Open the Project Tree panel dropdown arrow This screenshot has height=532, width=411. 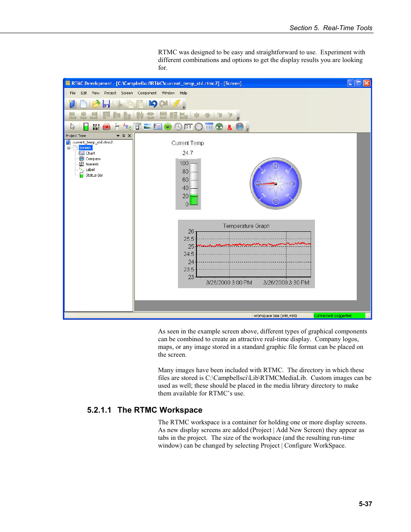[x=118, y=136]
